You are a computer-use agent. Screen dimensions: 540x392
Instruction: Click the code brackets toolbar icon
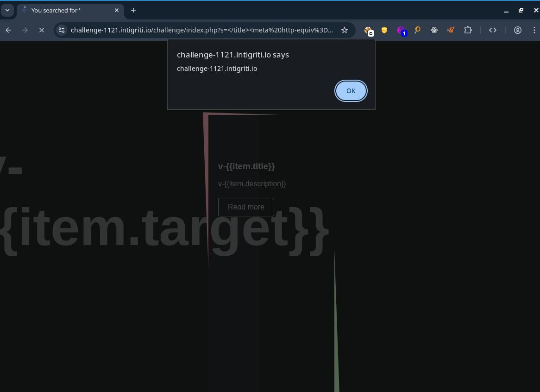(493, 30)
